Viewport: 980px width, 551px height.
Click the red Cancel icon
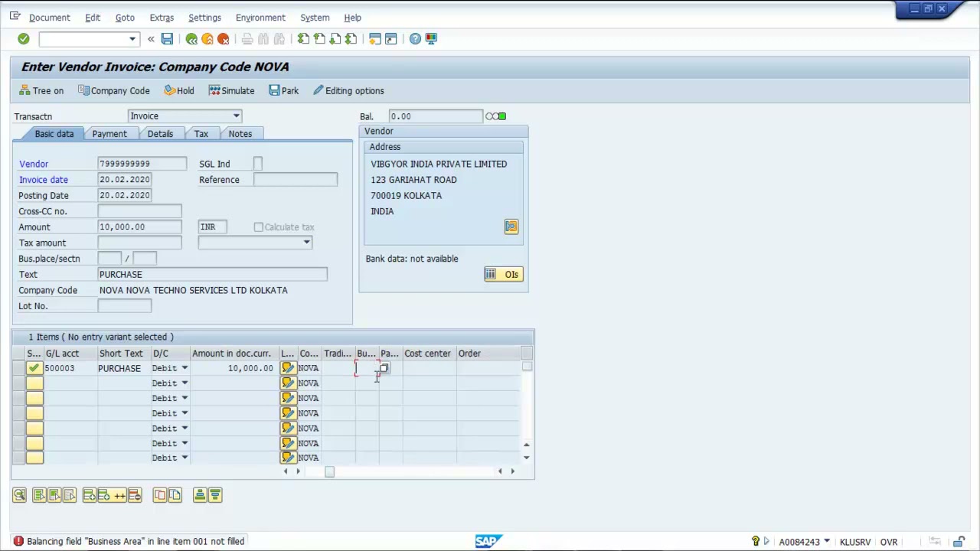pyautogui.click(x=224, y=38)
